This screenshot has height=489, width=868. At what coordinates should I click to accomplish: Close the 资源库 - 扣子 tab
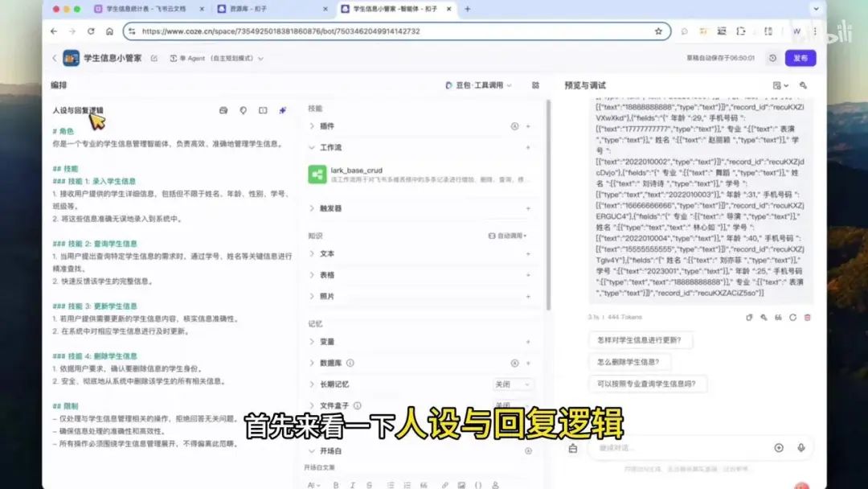pos(325,9)
